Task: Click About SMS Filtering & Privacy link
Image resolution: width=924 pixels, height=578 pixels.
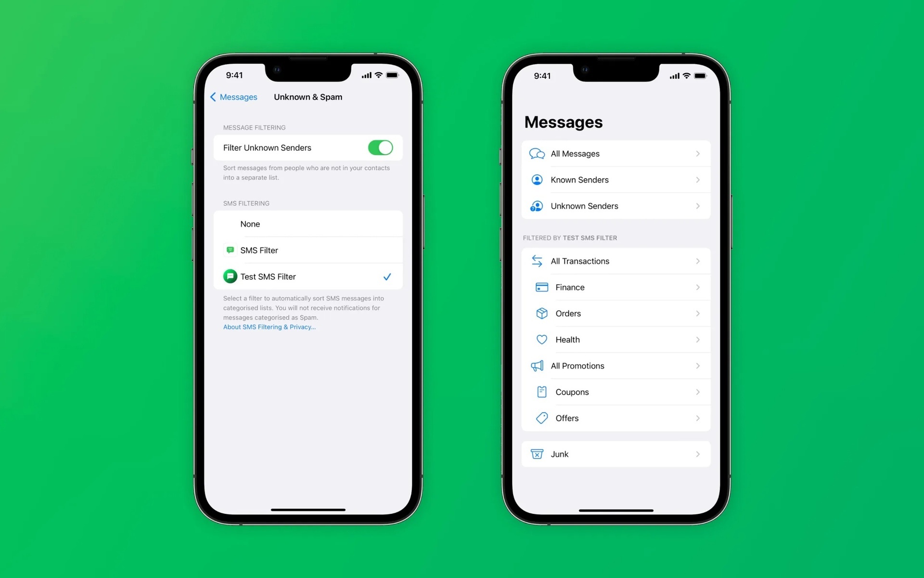Action: (x=269, y=326)
